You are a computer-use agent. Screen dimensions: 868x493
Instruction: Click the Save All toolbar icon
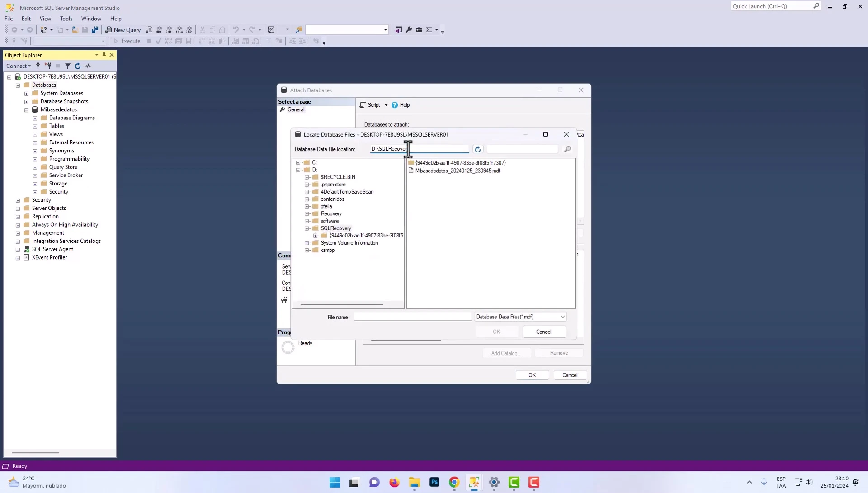95,30
